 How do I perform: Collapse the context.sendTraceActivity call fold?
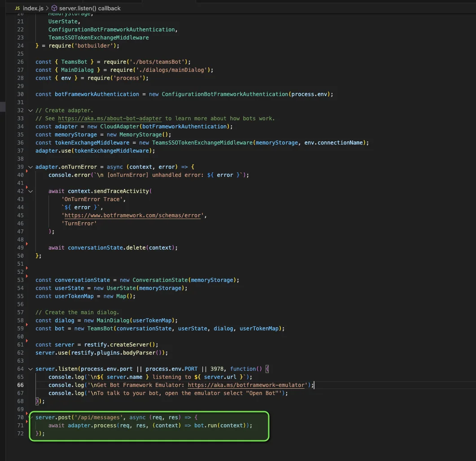31,191
